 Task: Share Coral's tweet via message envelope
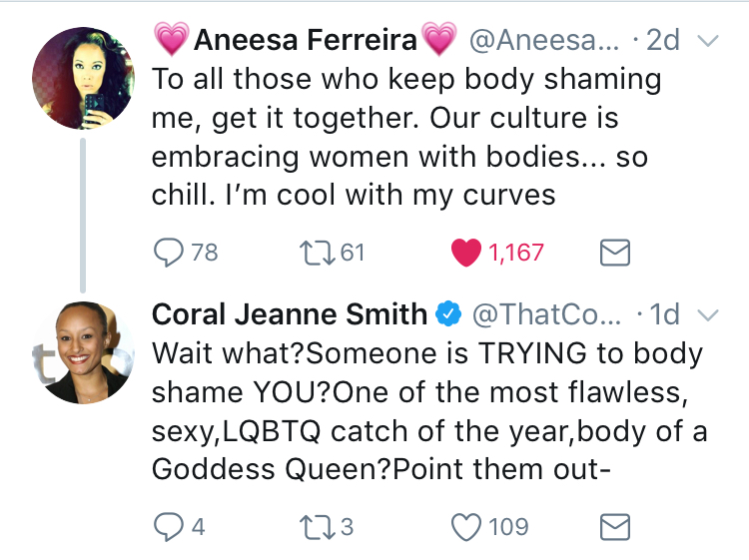pyautogui.click(x=615, y=527)
